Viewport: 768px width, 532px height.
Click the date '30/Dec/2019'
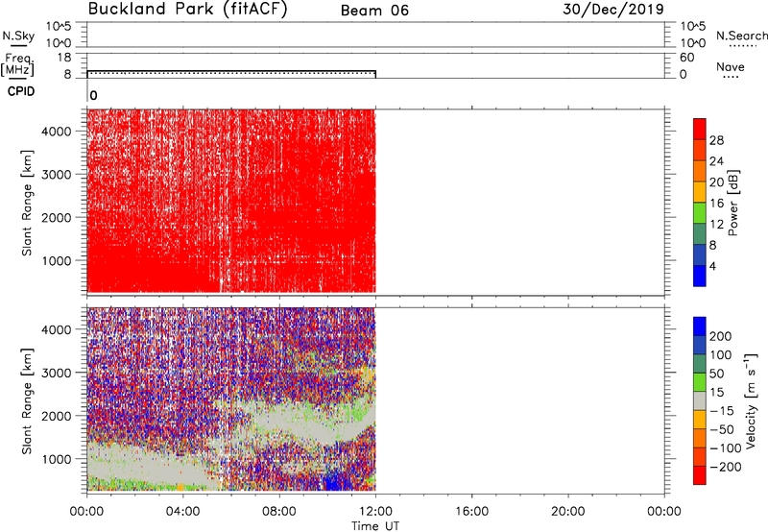pyautogui.click(x=613, y=10)
